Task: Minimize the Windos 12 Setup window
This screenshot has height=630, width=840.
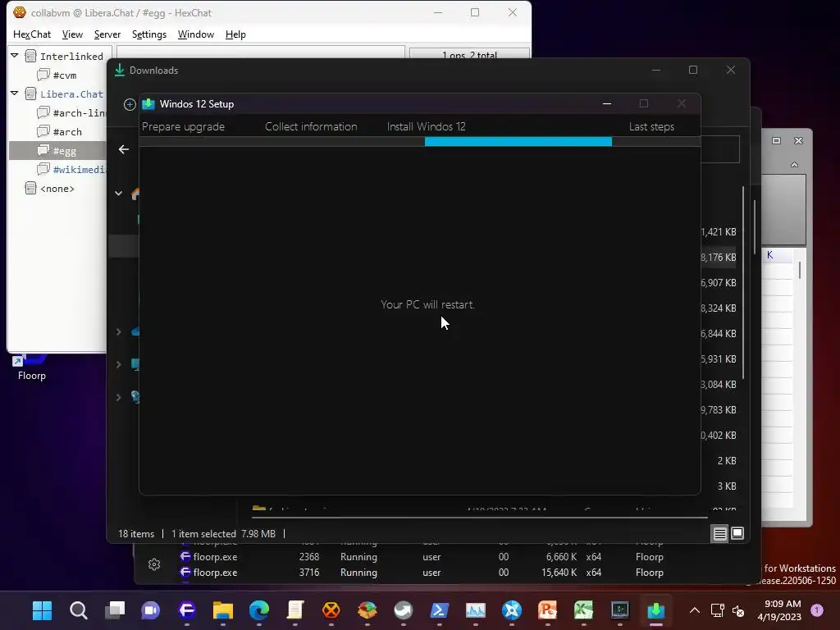Action: coord(607,104)
